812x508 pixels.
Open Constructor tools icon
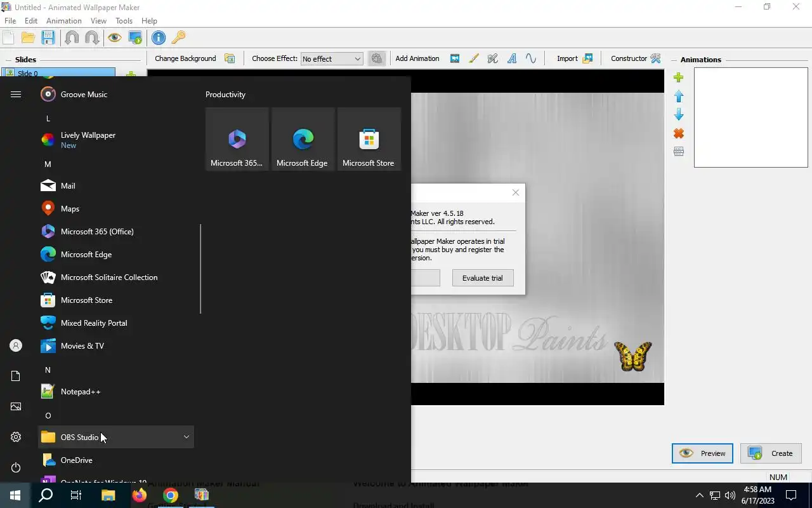[656, 58]
